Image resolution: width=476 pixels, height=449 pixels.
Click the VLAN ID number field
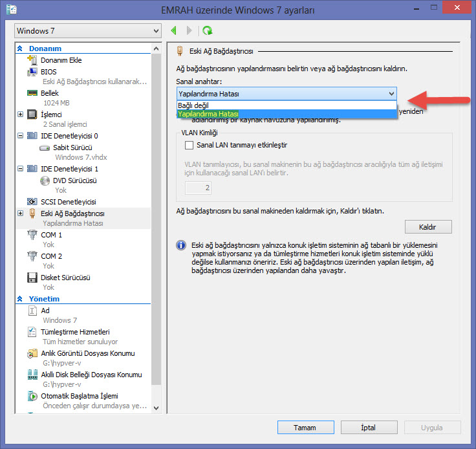[198, 188]
